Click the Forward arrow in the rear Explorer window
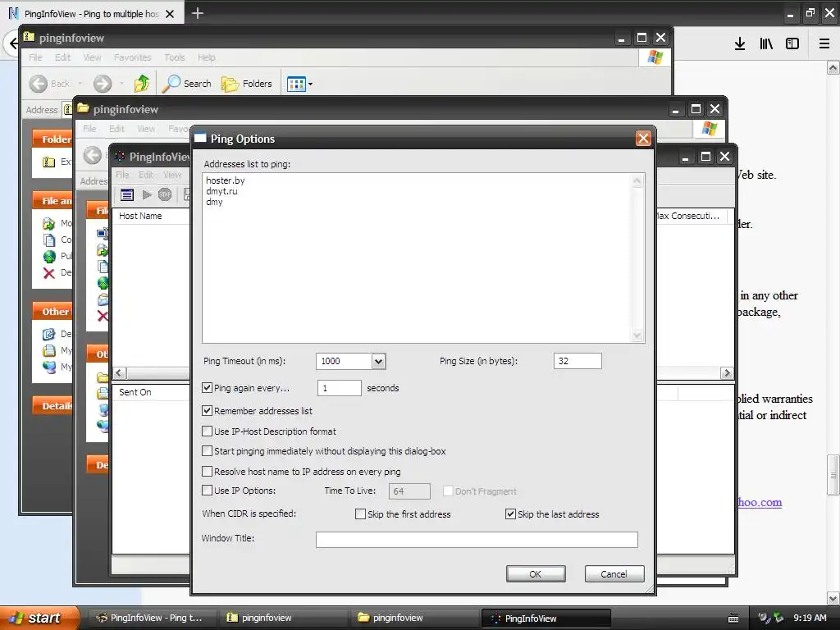840x630 pixels. click(103, 84)
